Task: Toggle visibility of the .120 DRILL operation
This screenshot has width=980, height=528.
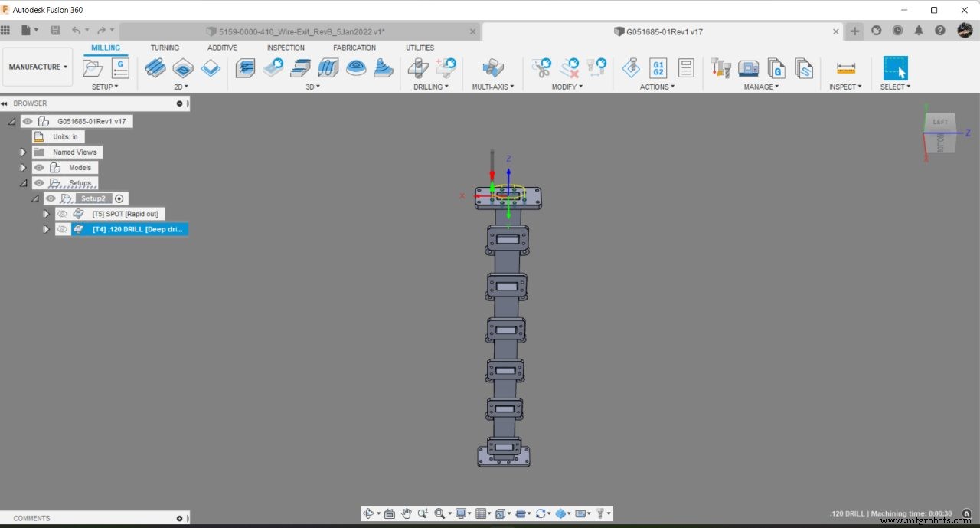Action: click(63, 229)
